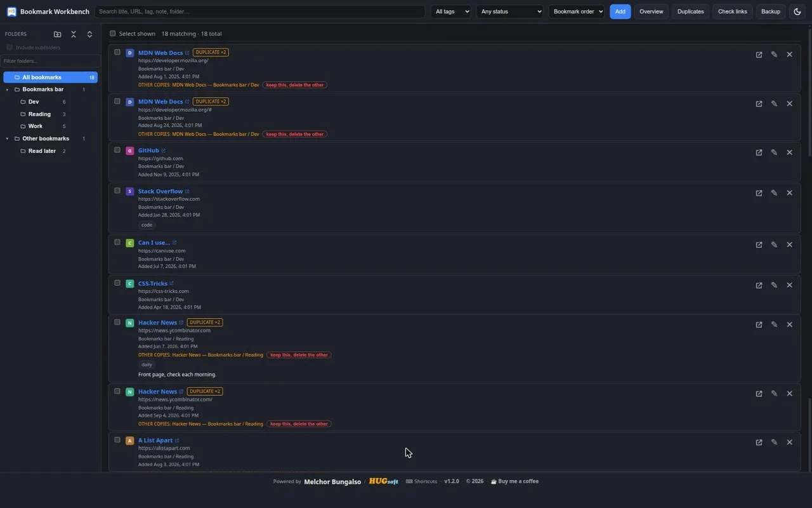Click the Check links button
Image resolution: width=812 pixels, height=508 pixels.
733,11
